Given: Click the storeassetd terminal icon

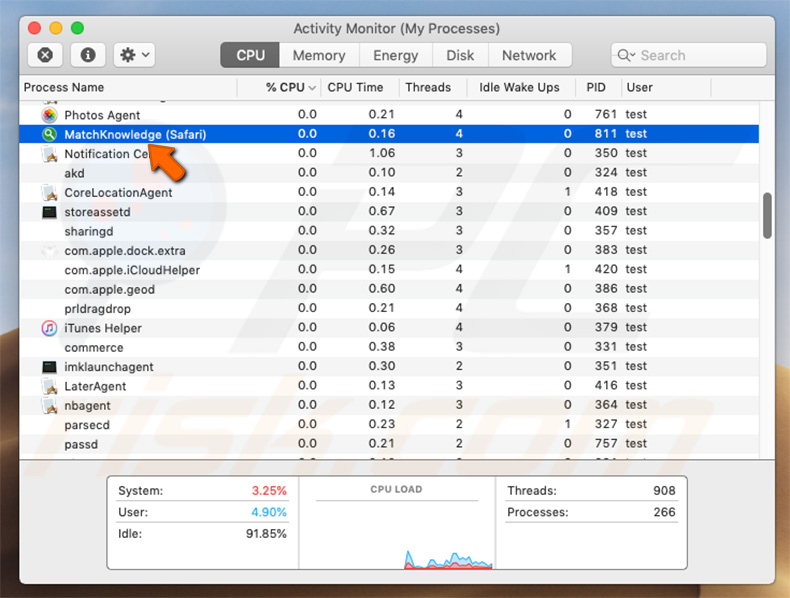Looking at the screenshot, I should pyautogui.click(x=49, y=212).
